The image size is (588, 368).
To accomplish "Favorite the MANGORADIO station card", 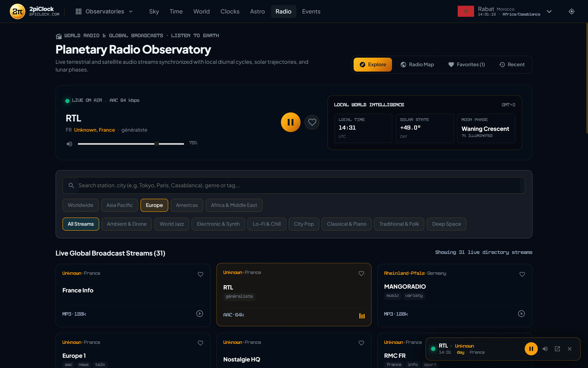I will [x=522, y=274].
